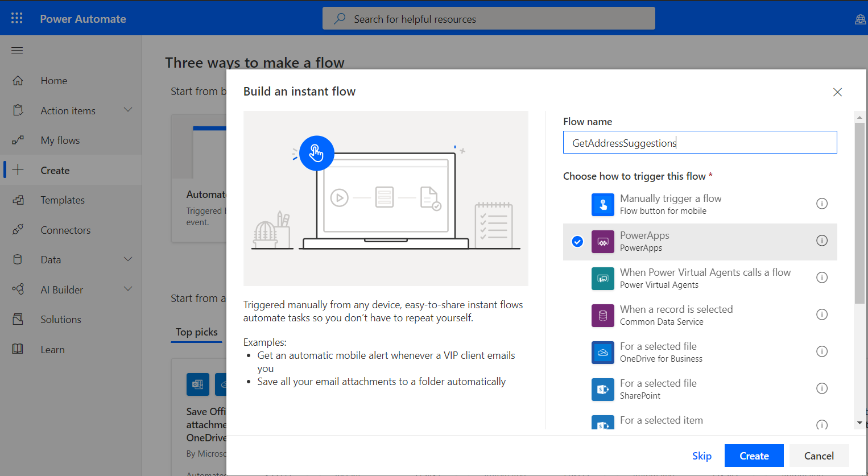Select the PowerApps trigger icon
This screenshot has width=868, height=476.
click(602, 241)
